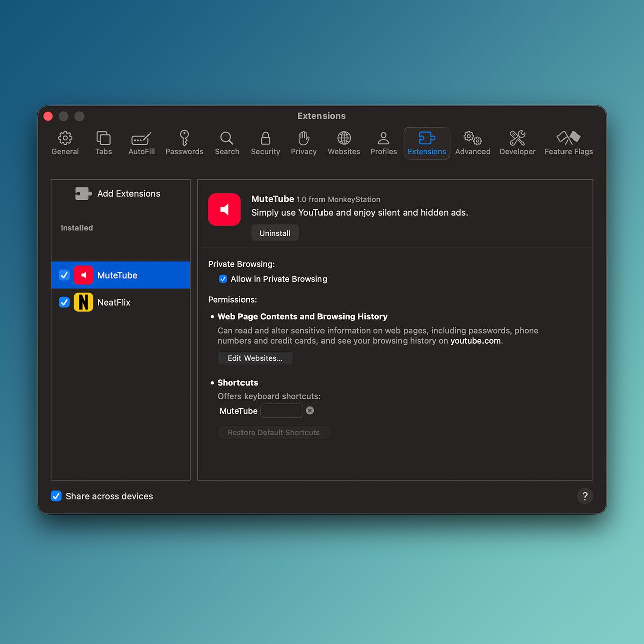644x644 pixels.
Task: Open the Tabs settings icon
Action: coord(104,138)
